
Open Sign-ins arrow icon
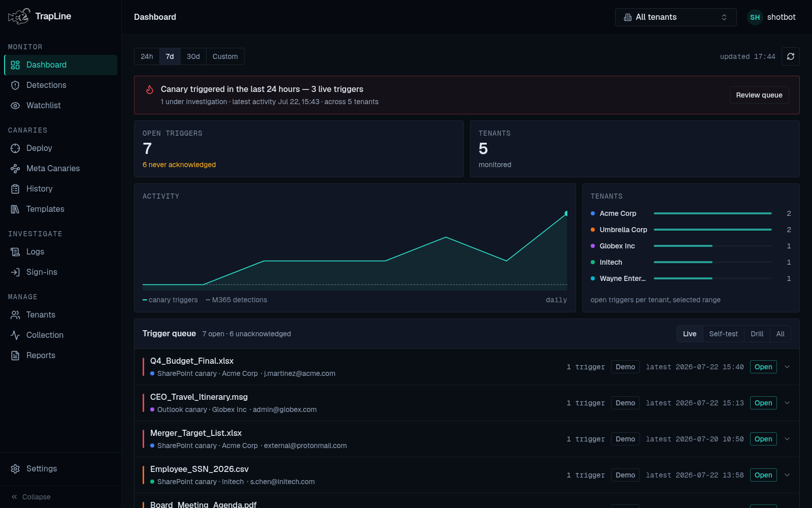[15, 272]
